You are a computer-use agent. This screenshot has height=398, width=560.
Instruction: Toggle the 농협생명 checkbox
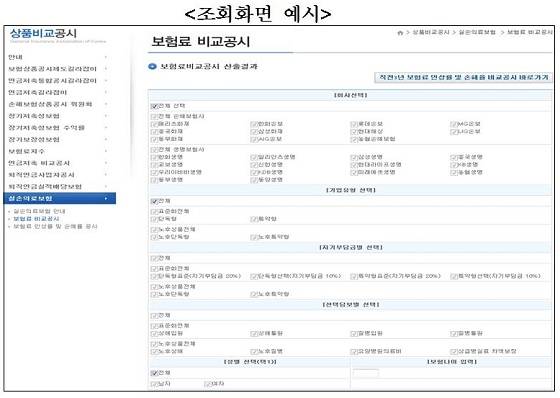(x=454, y=173)
